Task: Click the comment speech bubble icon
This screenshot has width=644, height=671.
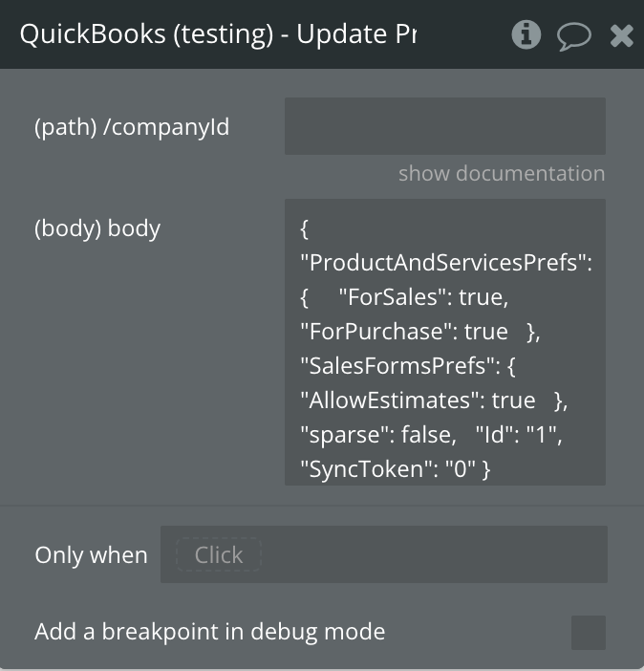Action: (x=573, y=36)
